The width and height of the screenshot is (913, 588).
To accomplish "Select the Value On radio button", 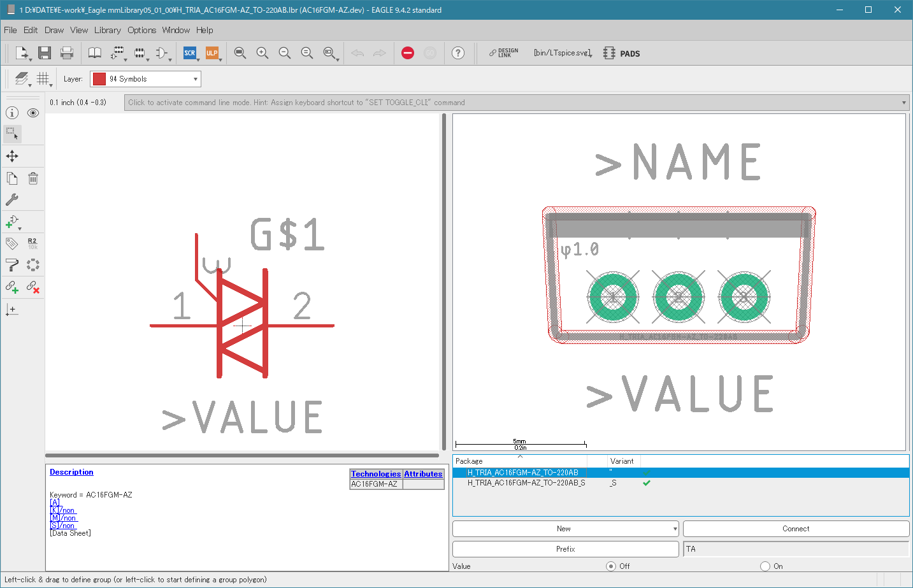I will [765, 566].
